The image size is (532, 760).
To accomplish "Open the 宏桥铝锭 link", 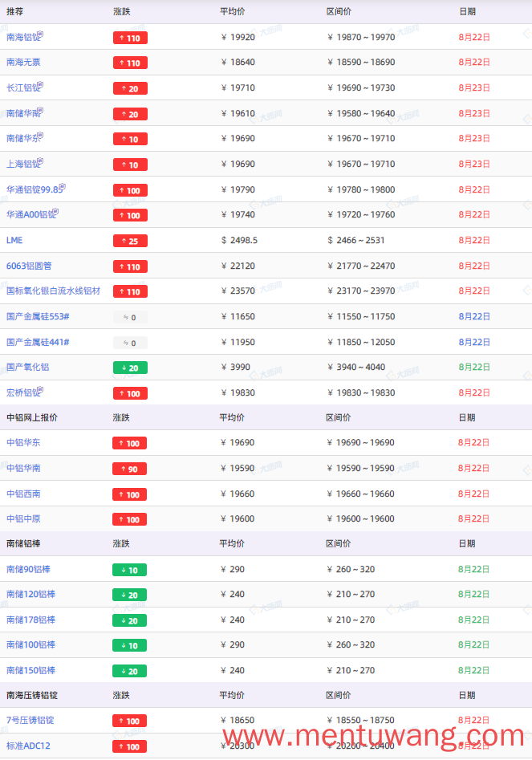I will [22, 392].
